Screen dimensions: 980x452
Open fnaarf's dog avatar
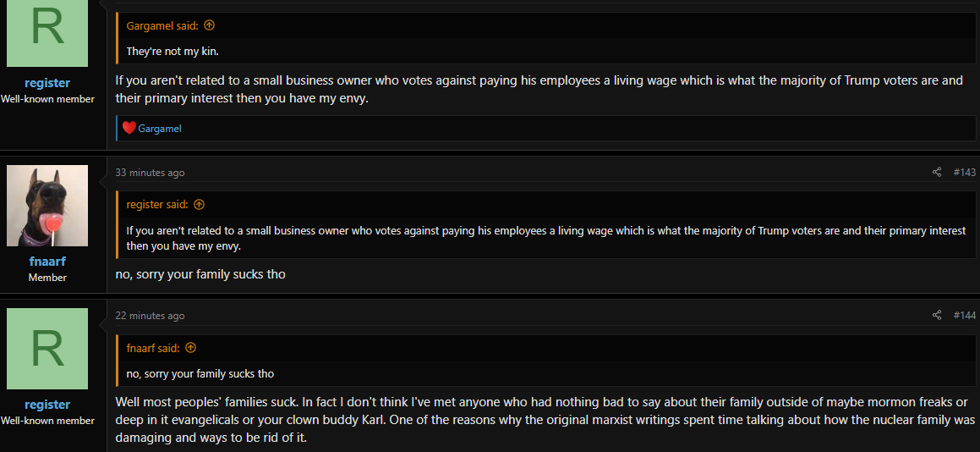tap(47, 206)
